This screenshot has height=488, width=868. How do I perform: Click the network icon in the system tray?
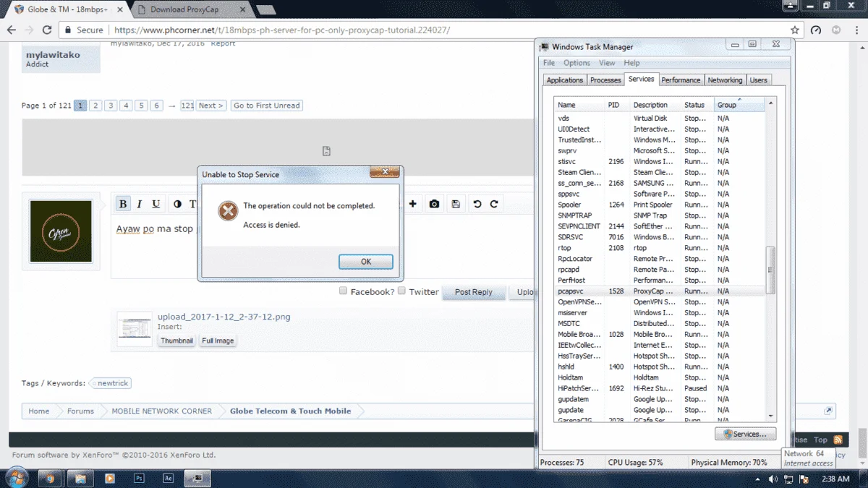point(788,479)
